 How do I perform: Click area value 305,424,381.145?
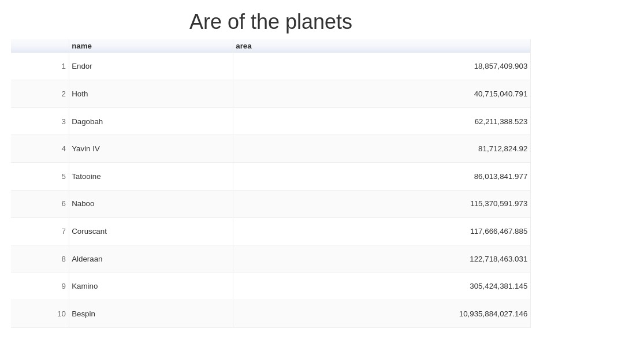498,286
